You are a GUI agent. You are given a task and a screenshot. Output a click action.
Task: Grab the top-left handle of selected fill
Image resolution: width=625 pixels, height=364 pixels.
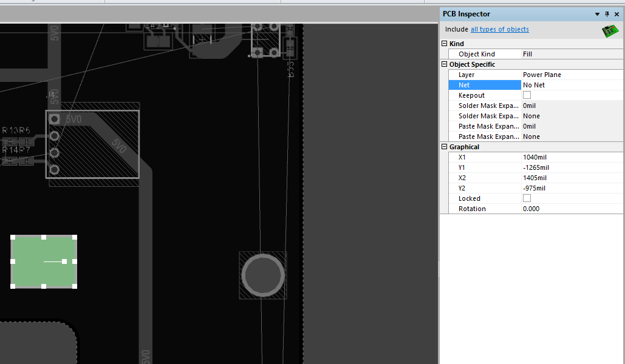point(13,238)
